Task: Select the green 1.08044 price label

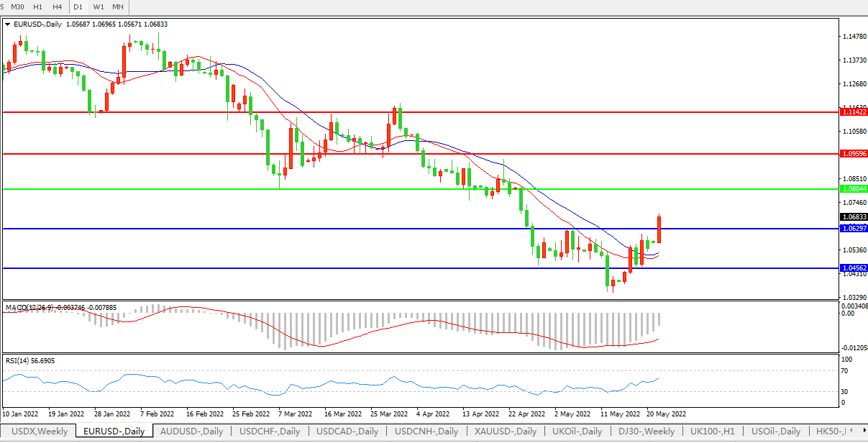Action: [854, 188]
